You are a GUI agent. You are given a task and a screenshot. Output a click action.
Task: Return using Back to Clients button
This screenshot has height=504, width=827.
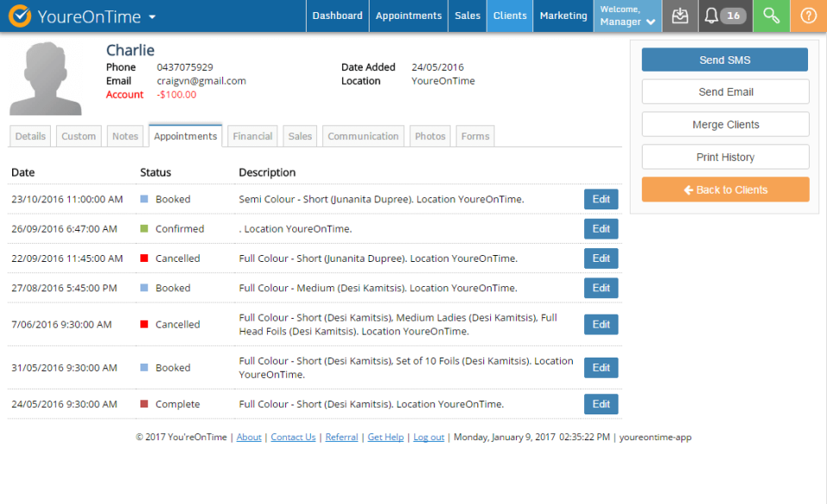click(x=725, y=190)
